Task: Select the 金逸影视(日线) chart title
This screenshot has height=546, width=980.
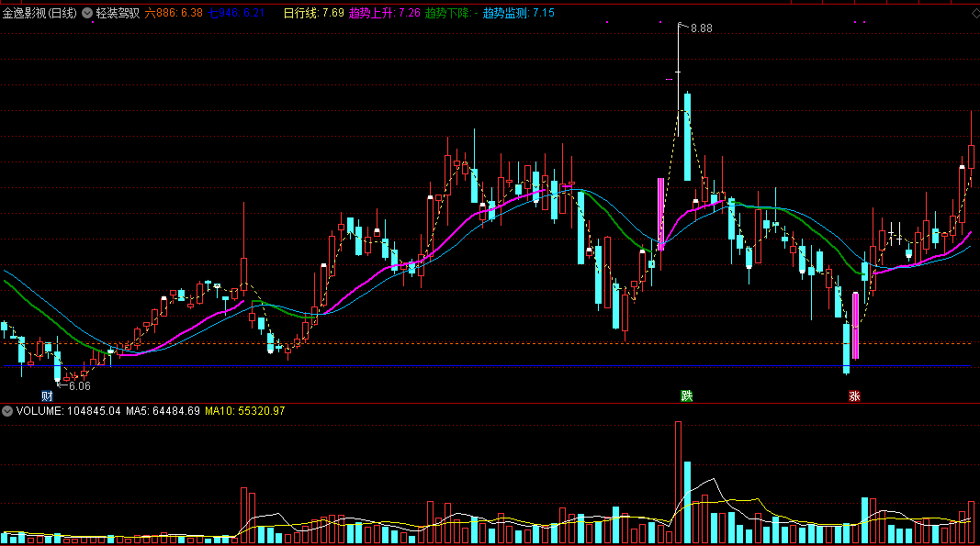Action: click(40, 13)
